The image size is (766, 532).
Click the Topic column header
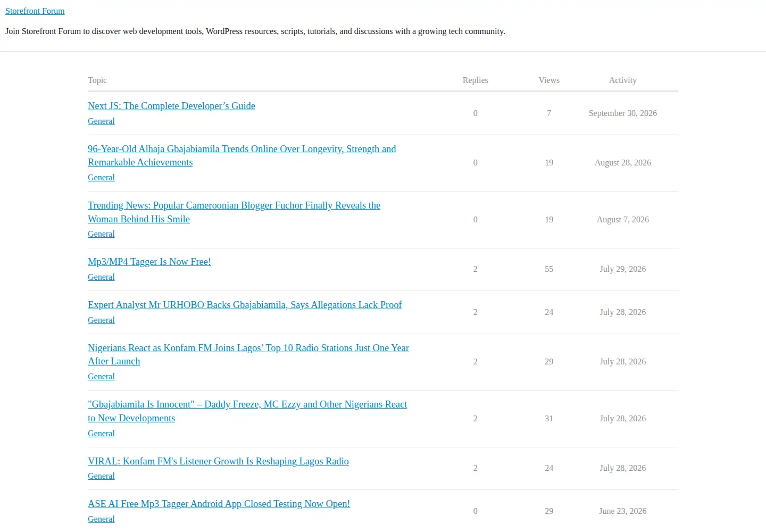tap(97, 80)
